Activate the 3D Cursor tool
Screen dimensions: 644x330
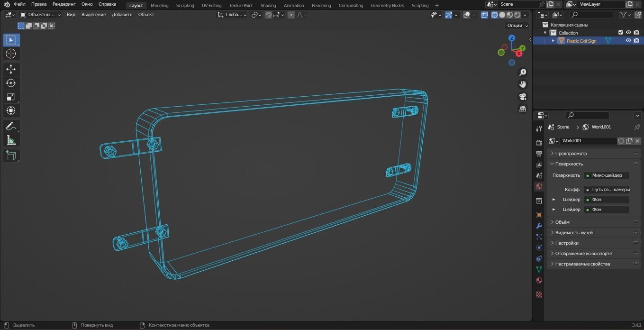(x=11, y=54)
